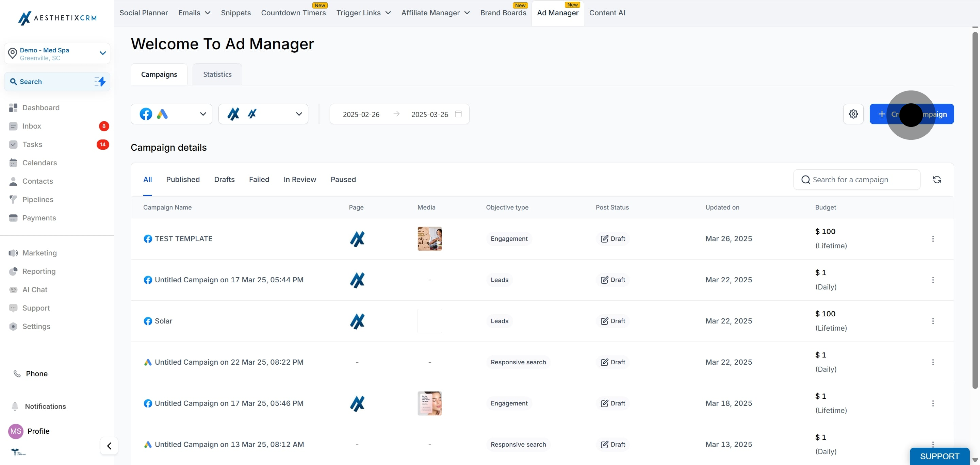Screen dimensions: 980x465
Task: Click the quick actions lightning bolt icon
Action: pos(100,81)
